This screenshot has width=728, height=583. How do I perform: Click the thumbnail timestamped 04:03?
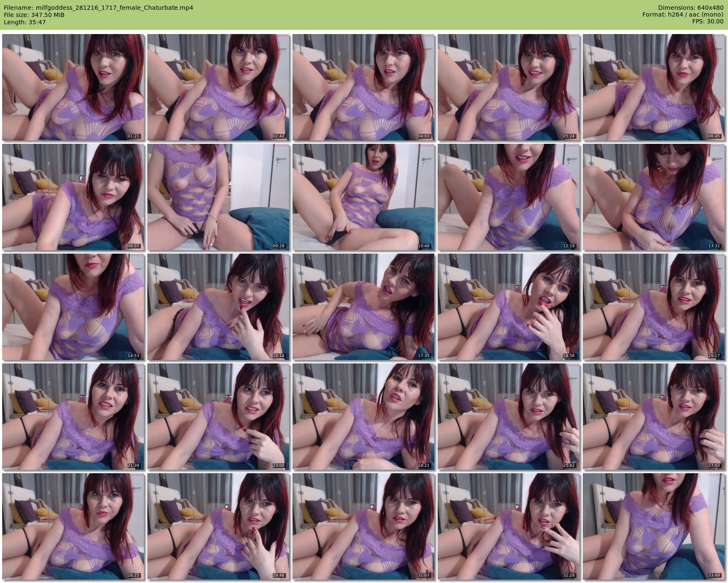click(363, 87)
